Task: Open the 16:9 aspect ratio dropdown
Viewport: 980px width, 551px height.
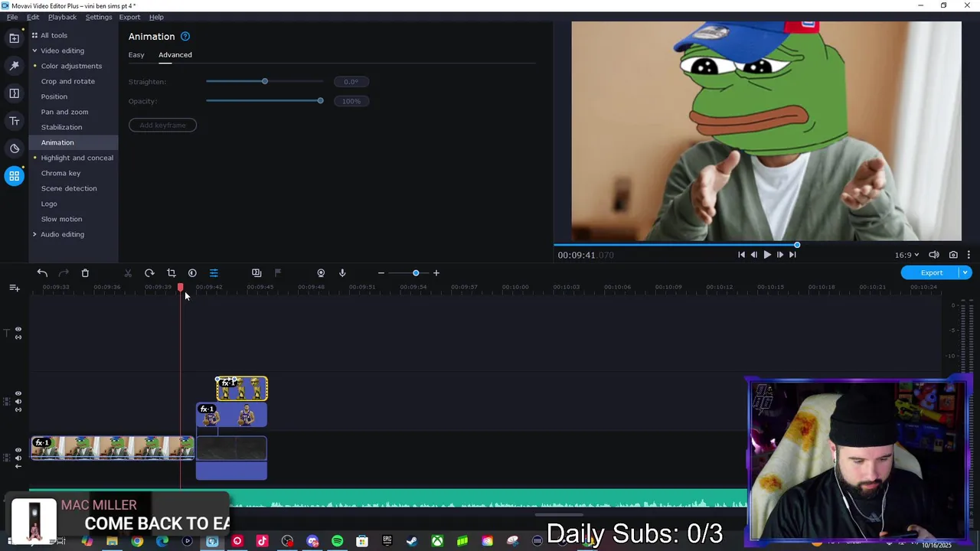Action: (906, 255)
